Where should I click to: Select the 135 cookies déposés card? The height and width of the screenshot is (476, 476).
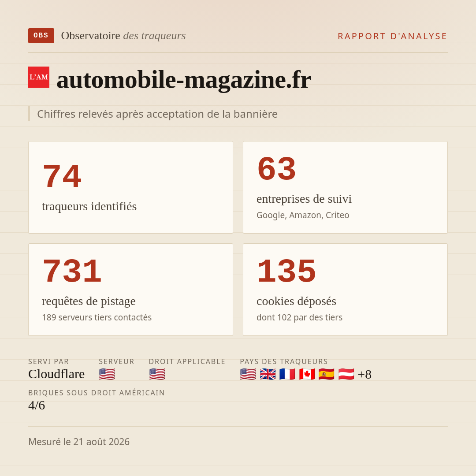345,290
